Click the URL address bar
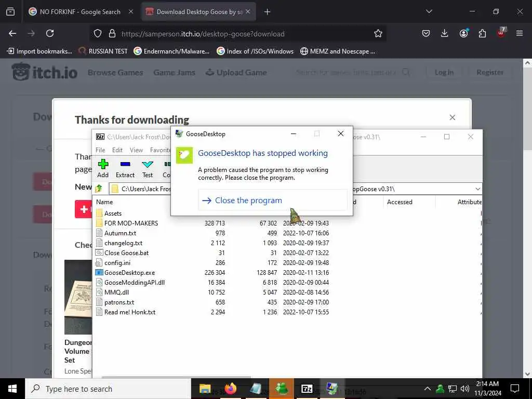The height and width of the screenshot is (399, 532). click(x=237, y=34)
